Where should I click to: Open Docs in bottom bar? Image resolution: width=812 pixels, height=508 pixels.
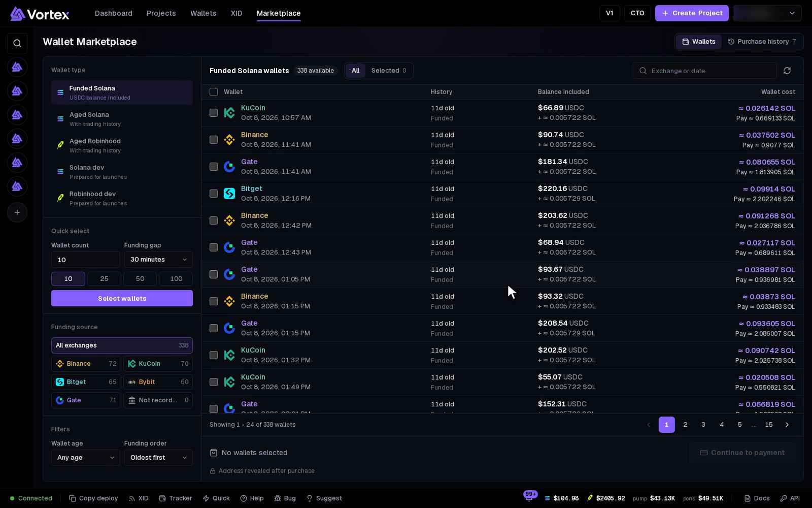tap(757, 498)
